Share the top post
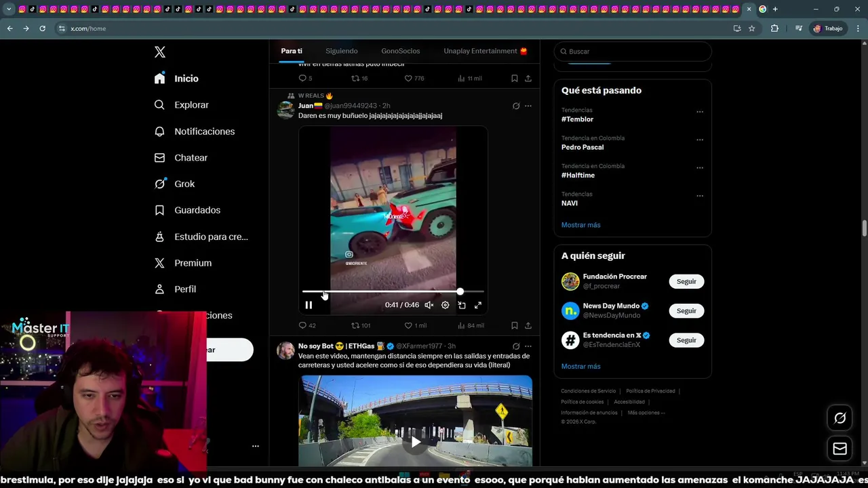The height and width of the screenshot is (488, 868). [528, 78]
